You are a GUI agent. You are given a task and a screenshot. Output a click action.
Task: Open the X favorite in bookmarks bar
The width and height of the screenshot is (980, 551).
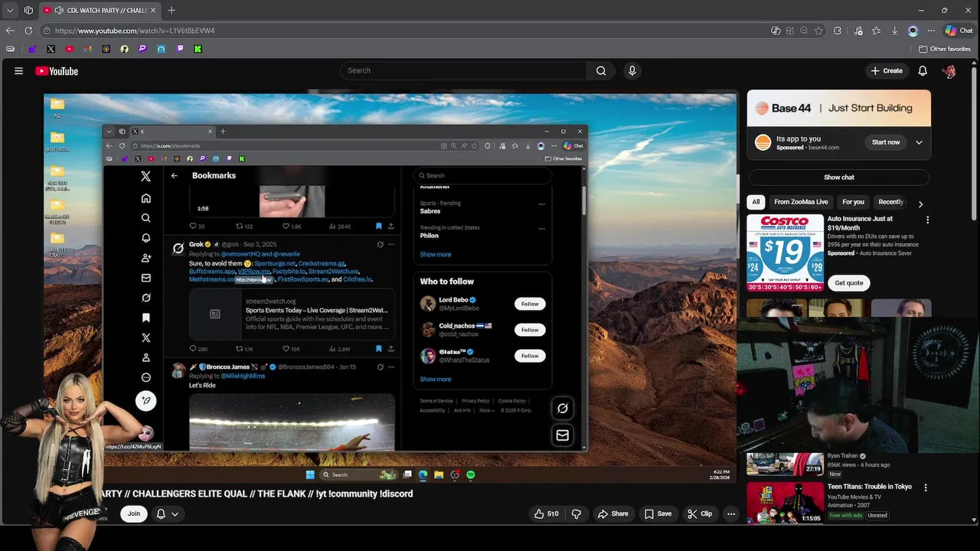point(51,49)
